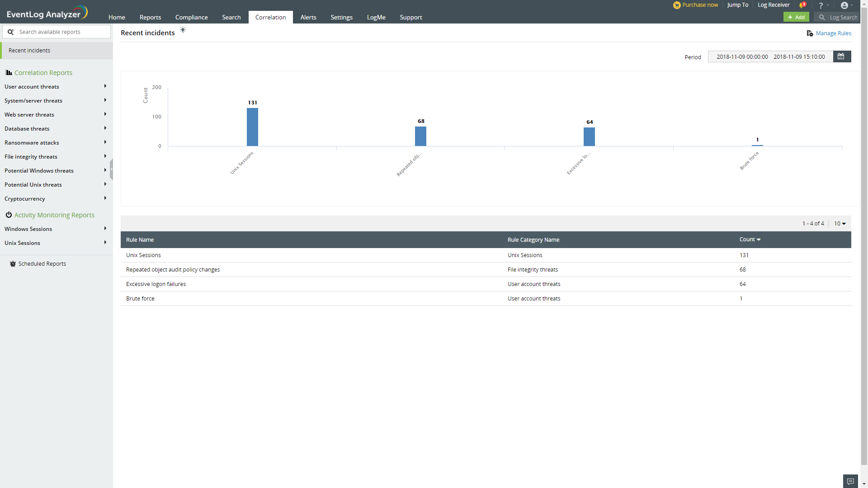Open the Compliance menu
This screenshot has width=868, height=488.
tap(191, 17)
